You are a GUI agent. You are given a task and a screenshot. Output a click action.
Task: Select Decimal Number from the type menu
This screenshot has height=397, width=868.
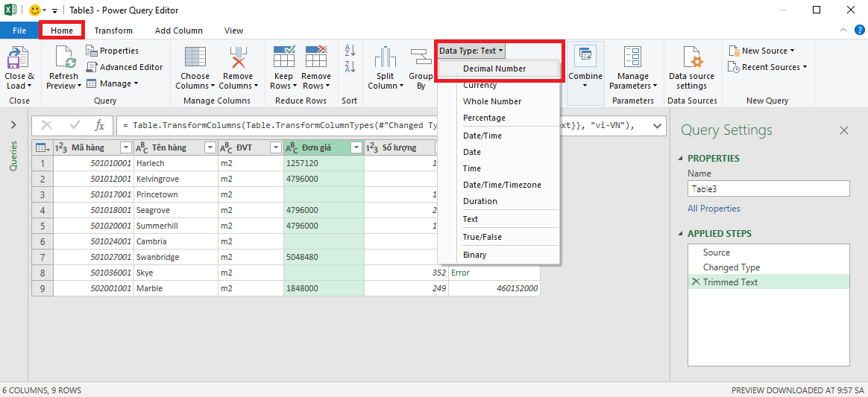pos(494,69)
